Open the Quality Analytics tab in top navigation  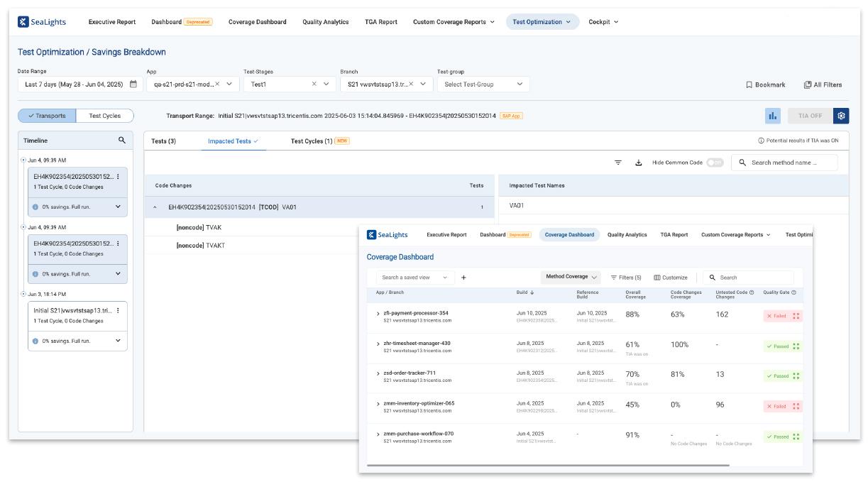(x=325, y=22)
